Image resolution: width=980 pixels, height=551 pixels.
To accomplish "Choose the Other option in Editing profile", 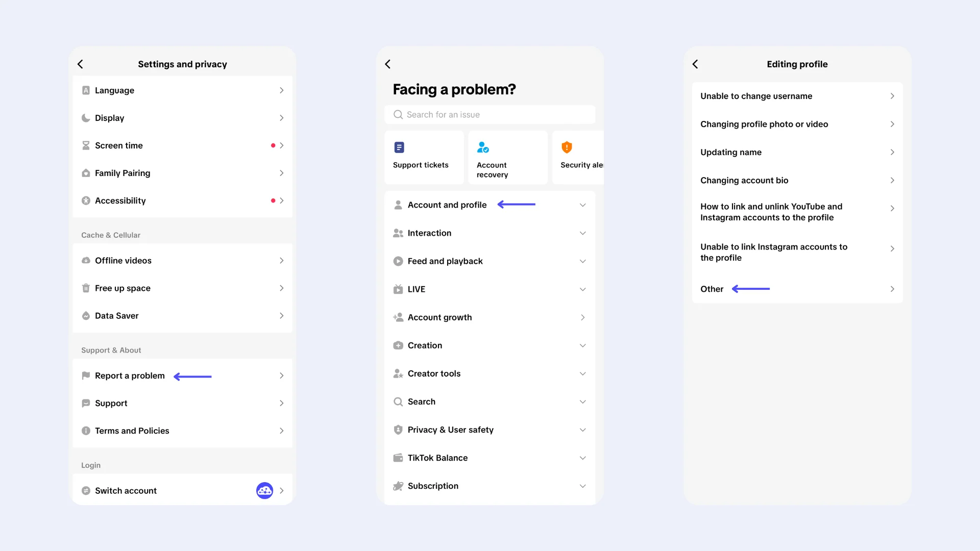I will [x=797, y=289].
